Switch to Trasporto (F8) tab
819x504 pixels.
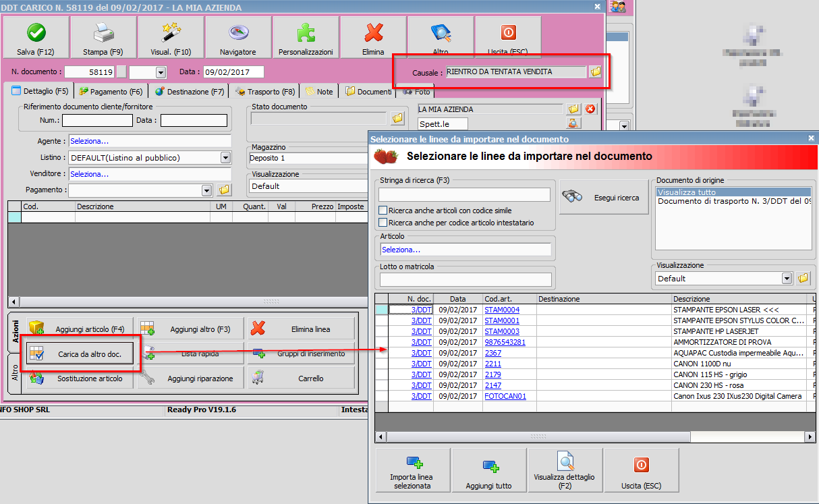(265, 91)
